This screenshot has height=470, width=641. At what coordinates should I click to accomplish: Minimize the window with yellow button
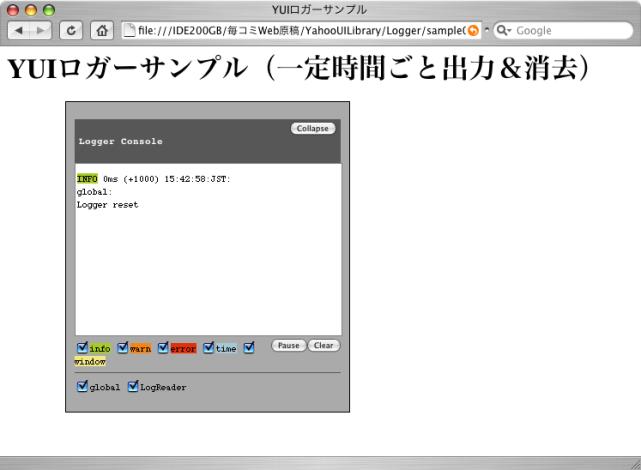[31, 10]
